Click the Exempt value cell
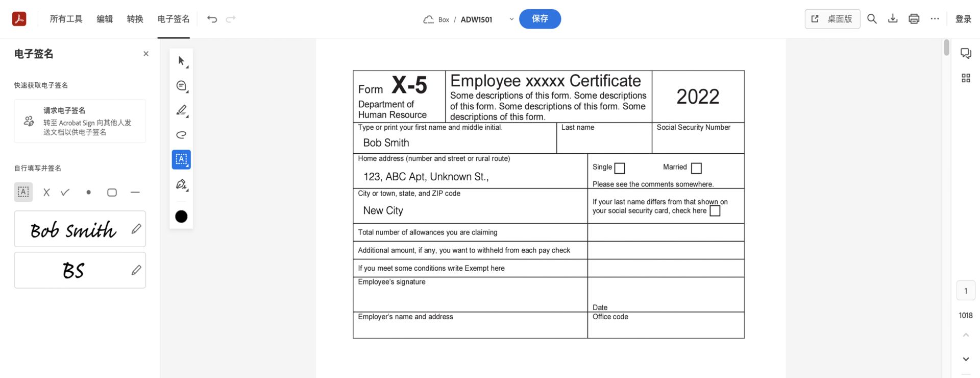 pyautogui.click(x=666, y=268)
